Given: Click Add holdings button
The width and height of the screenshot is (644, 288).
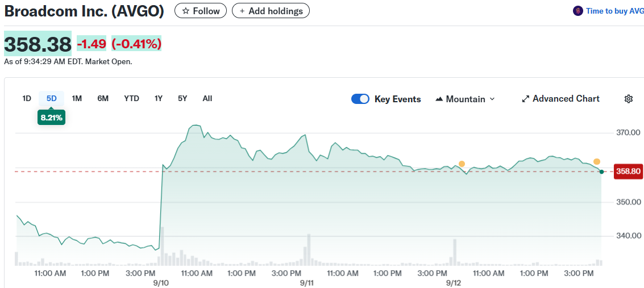Looking at the screenshot, I should [271, 11].
